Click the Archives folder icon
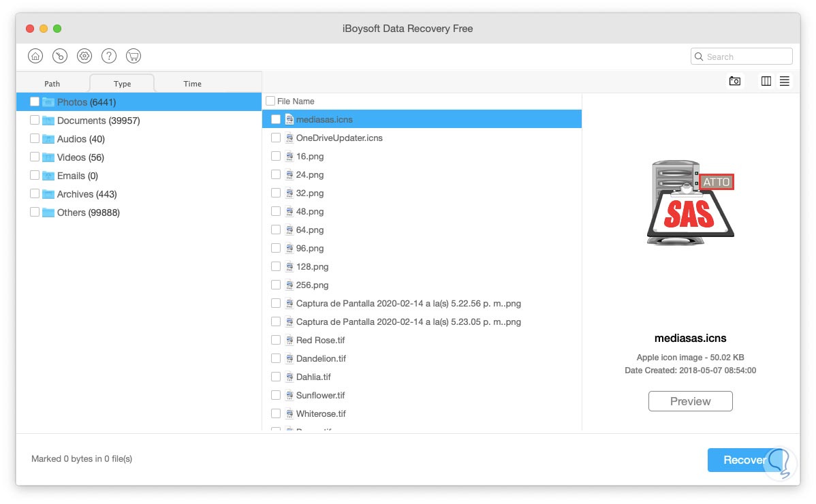Screen dimensions: 816x504 48,194
